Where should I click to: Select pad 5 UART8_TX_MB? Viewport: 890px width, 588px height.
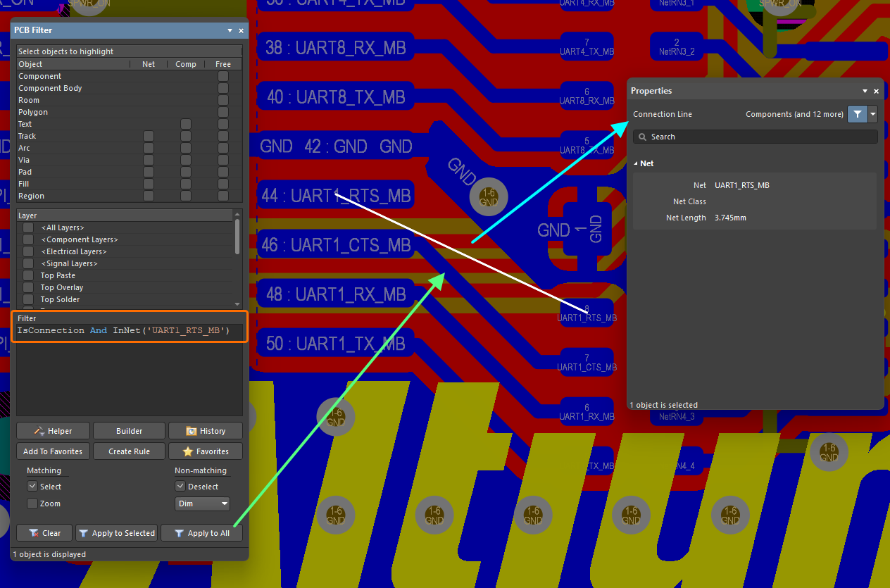[587, 146]
